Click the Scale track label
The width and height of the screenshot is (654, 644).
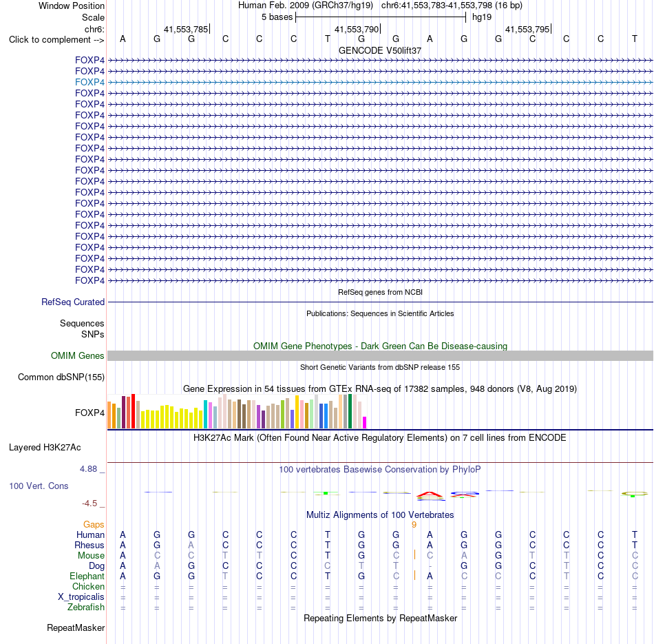click(93, 17)
